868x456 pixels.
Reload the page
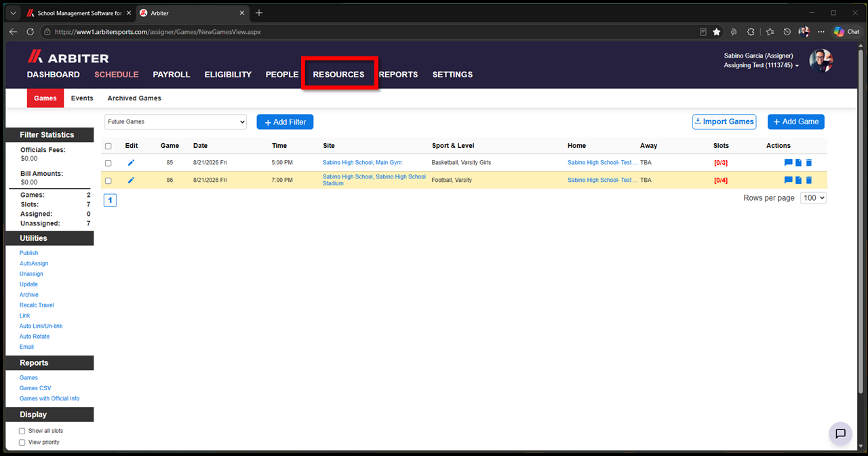[30, 32]
